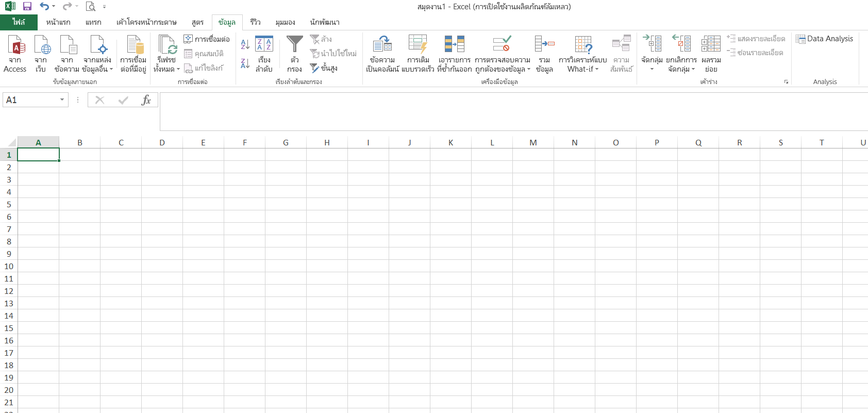Switch to the Page Layout tab

pos(146,22)
